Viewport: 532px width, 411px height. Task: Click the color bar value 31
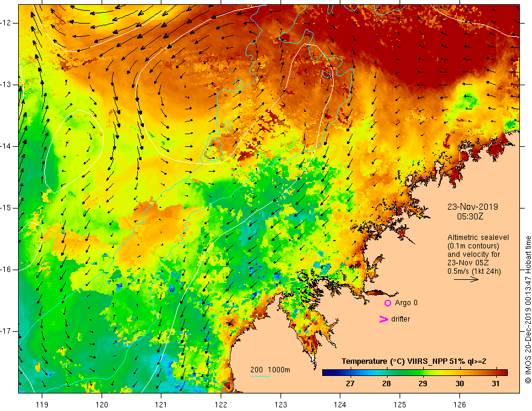tap(496, 384)
